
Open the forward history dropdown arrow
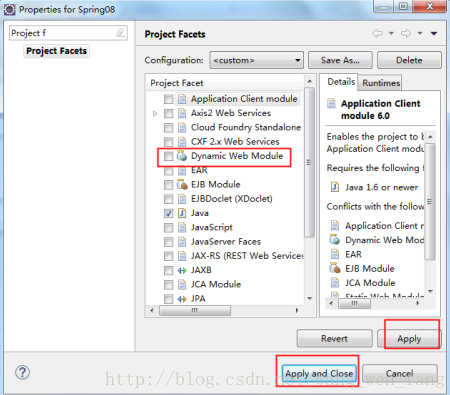(420, 33)
